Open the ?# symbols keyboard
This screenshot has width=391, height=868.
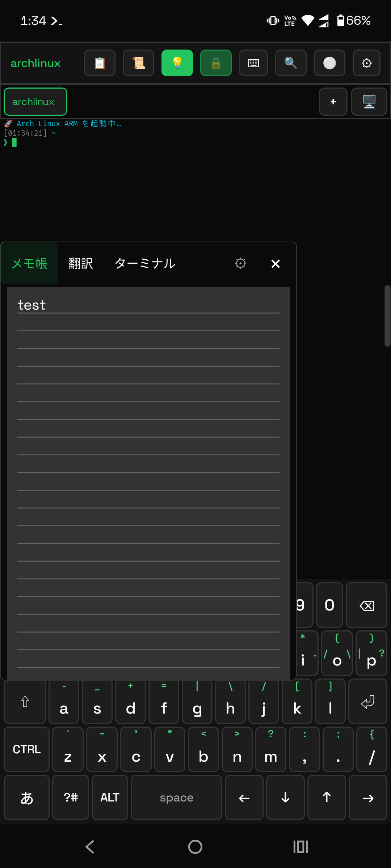pos(71,797)
